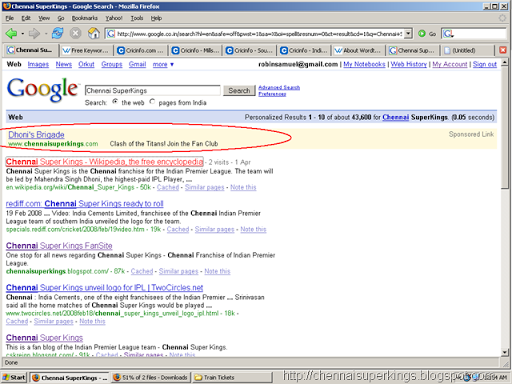Image resolution: width=512 pixels, height=384 pixels.
Task: Open the 'Train Tickets' taskbar folder
Action: pos(232,377)
